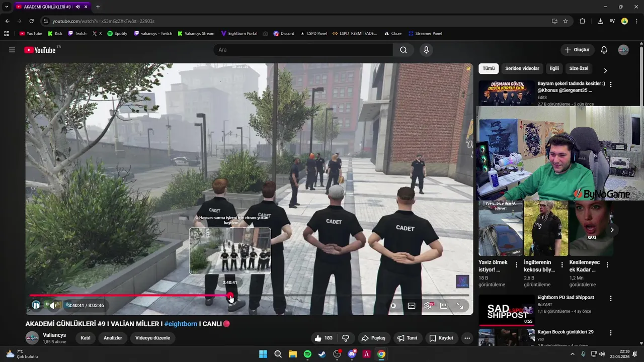Open the YouTube hamburger guide menu

[x=12, y=50]
